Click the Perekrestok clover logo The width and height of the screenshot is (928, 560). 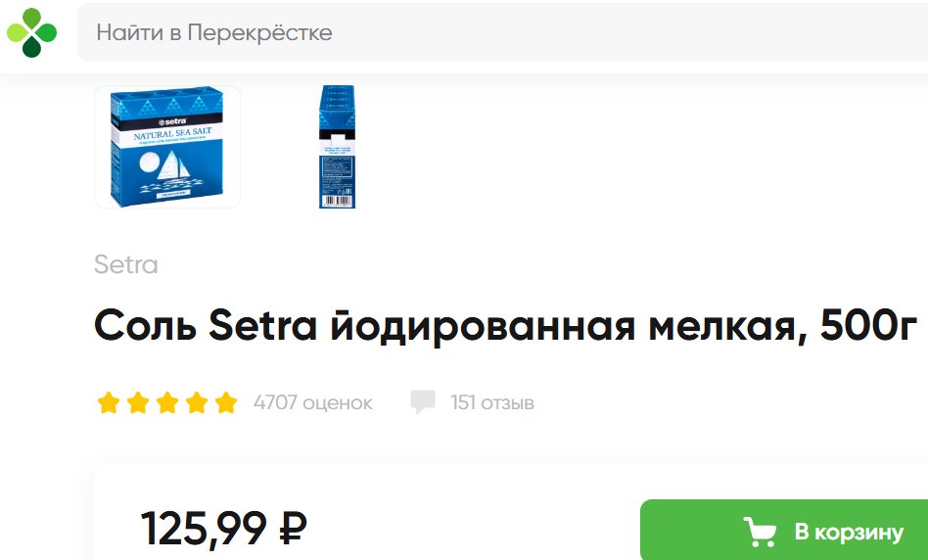point(31,32)
